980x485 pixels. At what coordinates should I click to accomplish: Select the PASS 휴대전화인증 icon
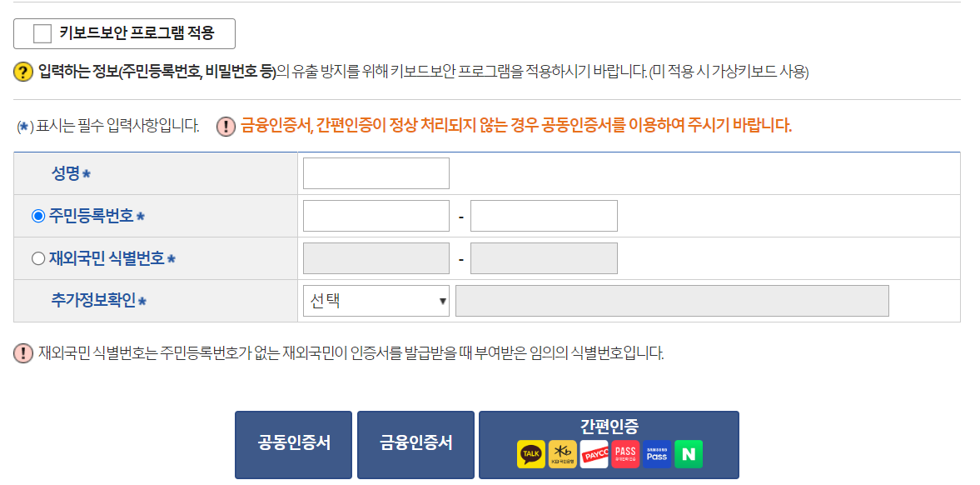(626, 452)
